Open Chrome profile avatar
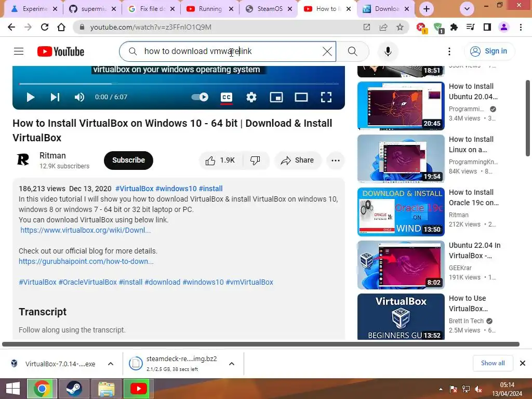The image size is (532, 399). tap(504, 27)
